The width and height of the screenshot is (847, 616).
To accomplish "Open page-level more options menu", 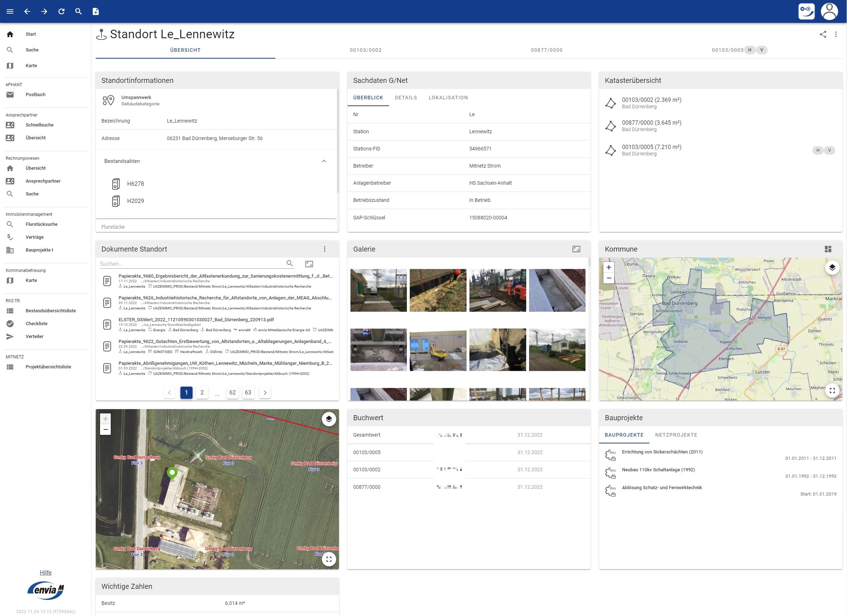I will click(836, 34).
